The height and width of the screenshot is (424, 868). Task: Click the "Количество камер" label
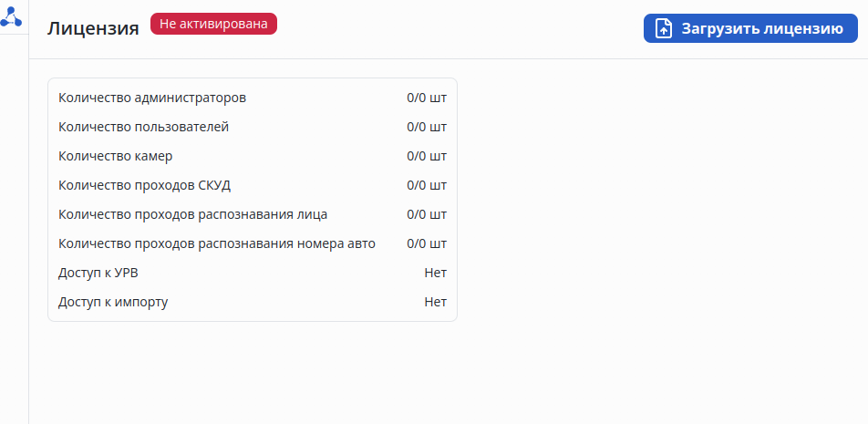[115, 156]
